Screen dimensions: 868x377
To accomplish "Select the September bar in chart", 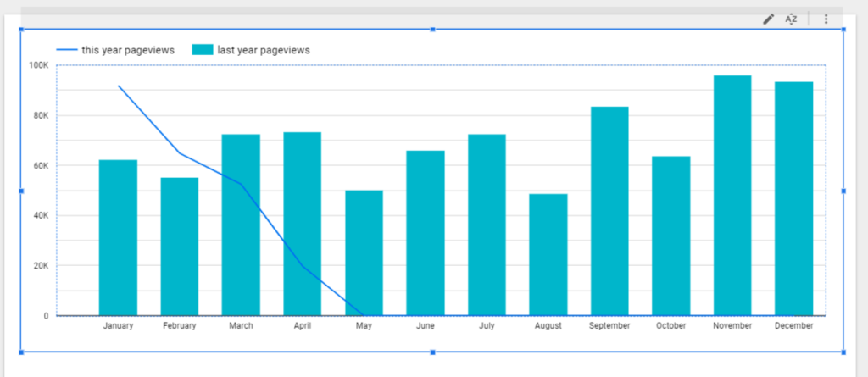I will tap(609, 210).
